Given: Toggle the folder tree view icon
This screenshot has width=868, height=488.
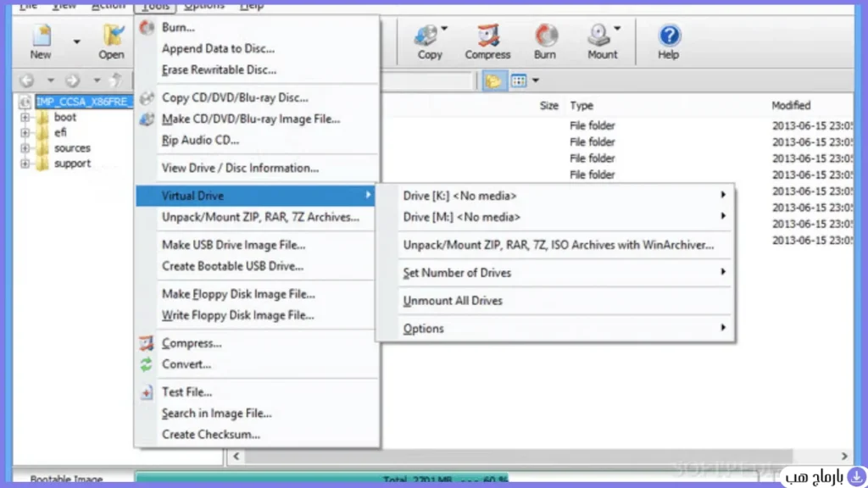Looking at the screenshot, I should [x=493, y=80].
